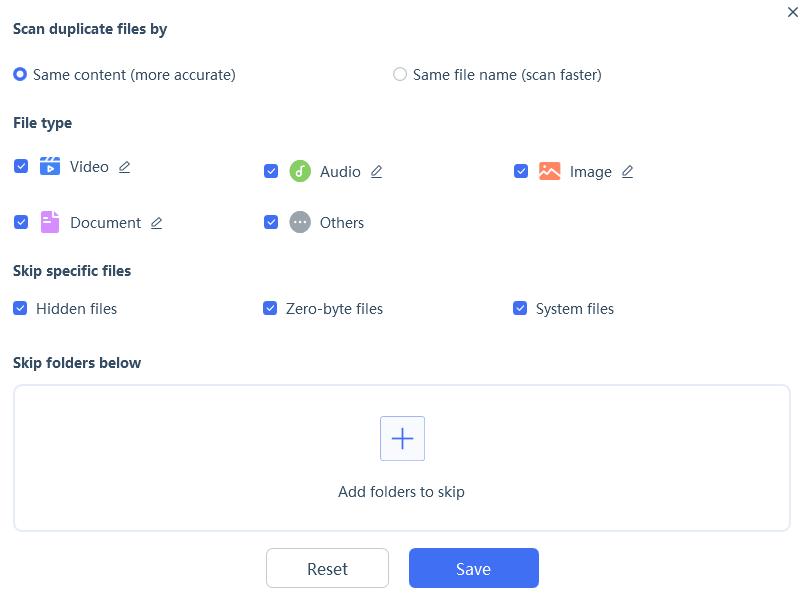Click the plus icon to add folders
The height and width of the screenshot is (613, 808).
[401, 438]
